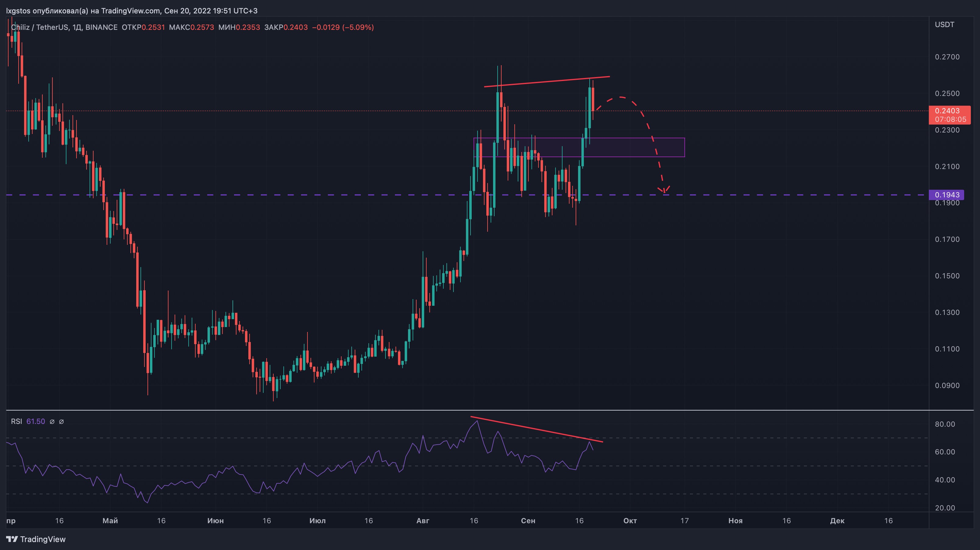Click the Июн label on time axis
This screenshot has width=980, height=550.
pos(215,521)
